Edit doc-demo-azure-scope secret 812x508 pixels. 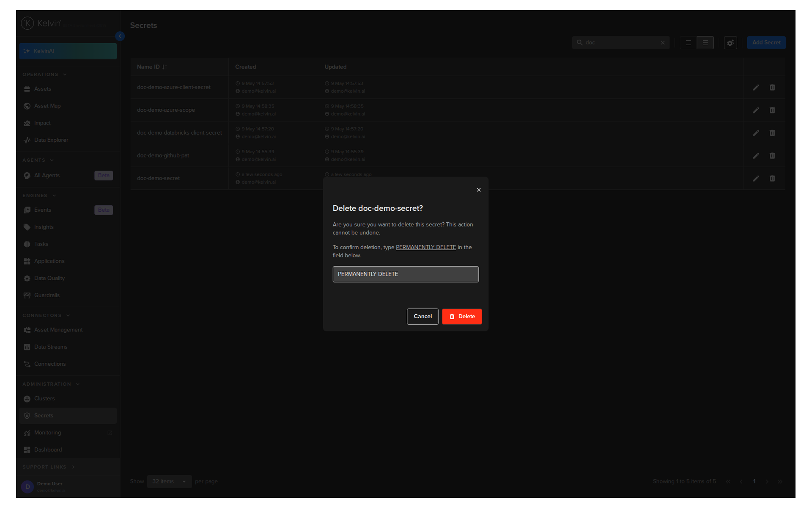[756, 110]
